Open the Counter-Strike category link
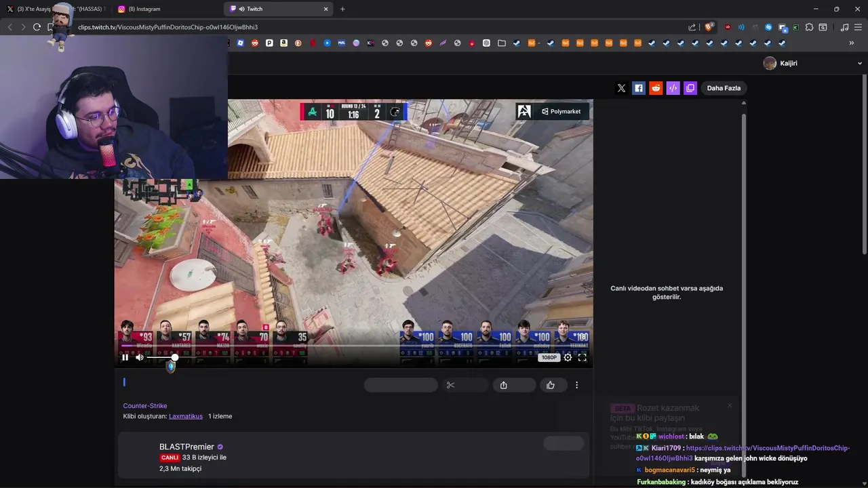The height and width of the screenshot is (488, 868). (145, 406)
